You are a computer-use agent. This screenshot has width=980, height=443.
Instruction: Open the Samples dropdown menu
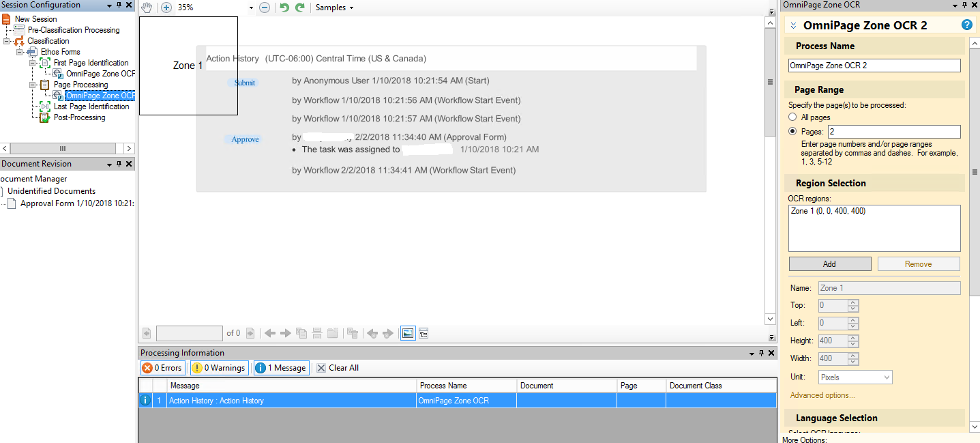point(335,8)
